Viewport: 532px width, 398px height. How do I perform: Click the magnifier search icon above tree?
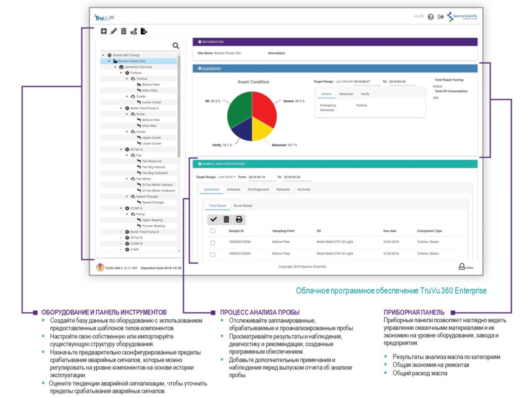click(x=176, y=46)
